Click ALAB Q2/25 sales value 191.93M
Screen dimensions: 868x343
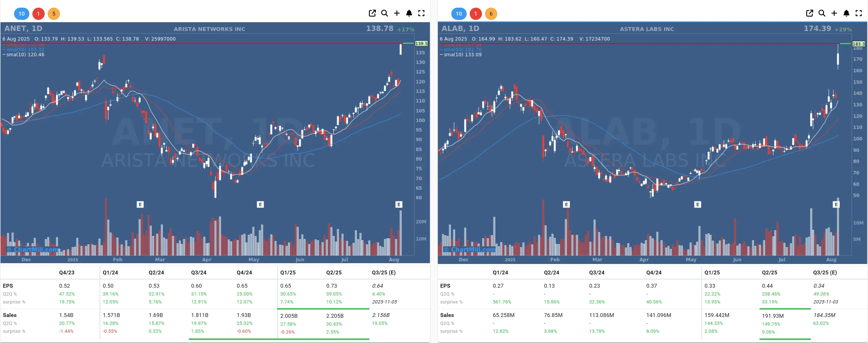tap(773, 316)
